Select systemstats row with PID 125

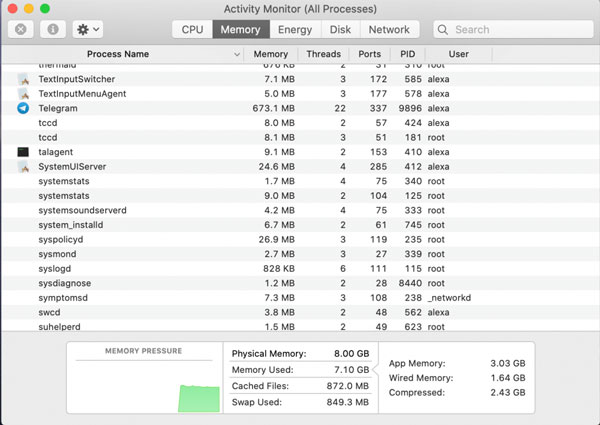tap(300, 195)
